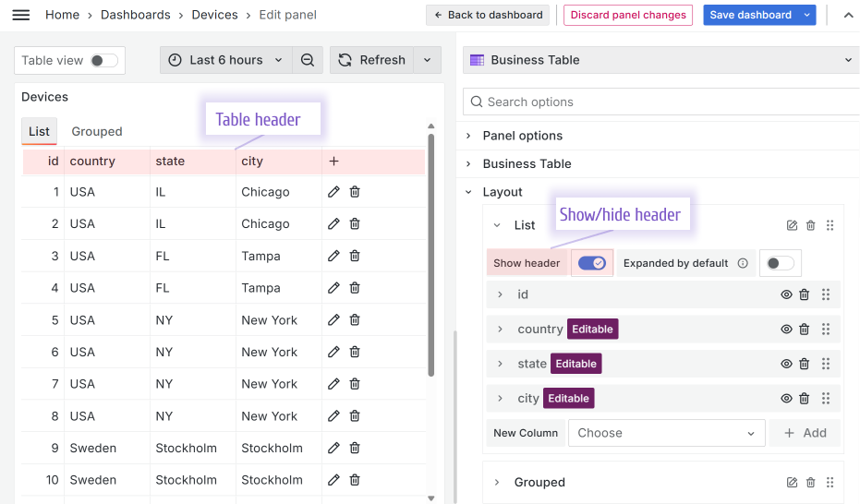
Task: Disable the Show header toggle
Action: tap(591, 263)
